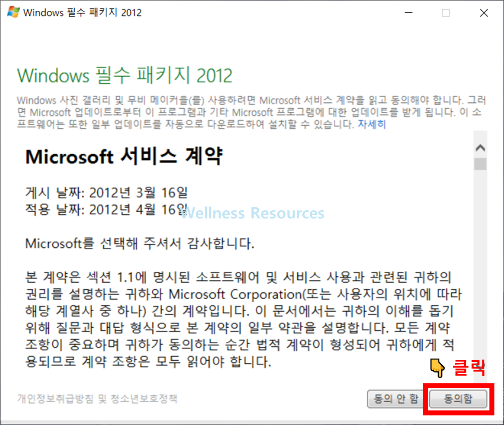Click the title bar text Windows 필수 패키지 2012
Screen dimensions: 504x425
click(x=82, y=12)
